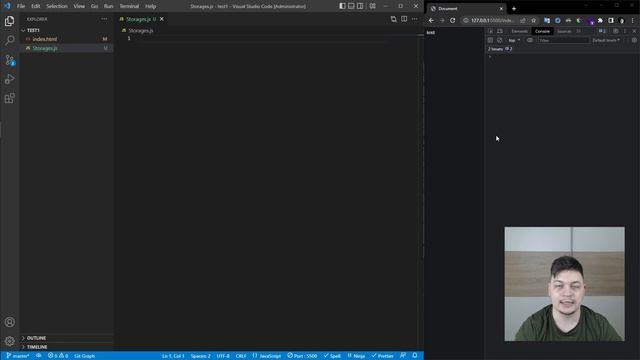Open the Manage gear in VS Code
This screenshot has height=360, width=640.
(9, 341)
